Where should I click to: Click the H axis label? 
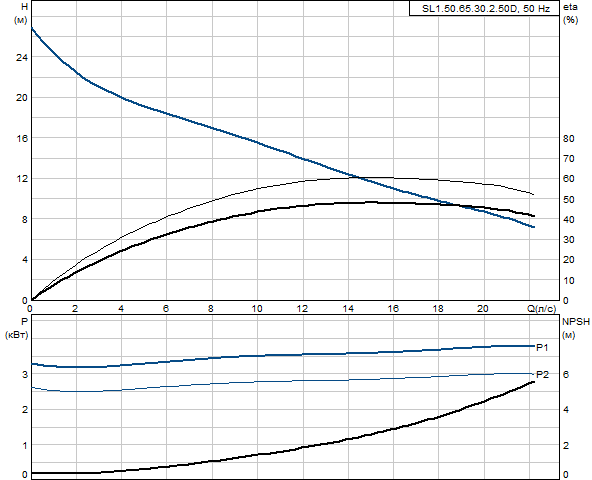(x=25, y=6)
